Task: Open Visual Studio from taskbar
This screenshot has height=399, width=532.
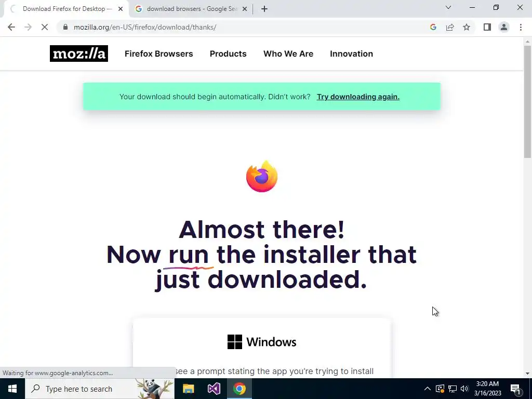Action: point(214,389)
